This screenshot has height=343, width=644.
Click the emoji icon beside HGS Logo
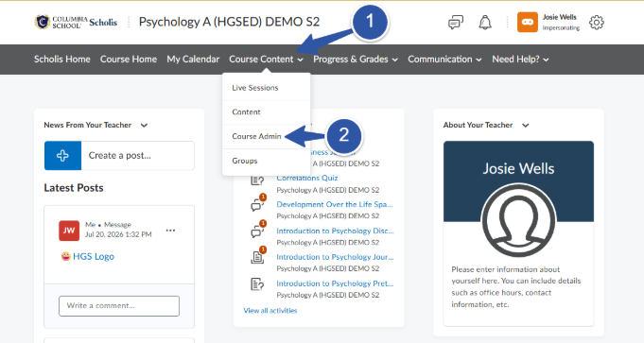(x=65, y=256)
